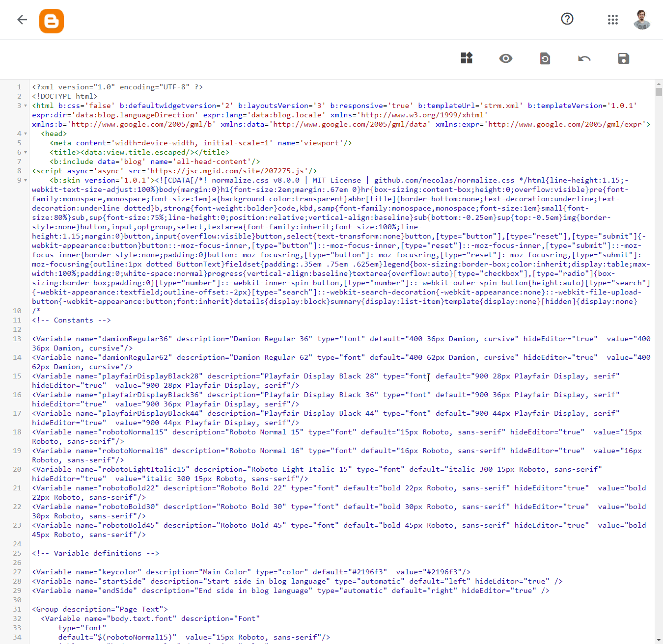This screenshot has height=644, width=663.
Task: Navigate back with the arrow button
Action: [22, 20]
